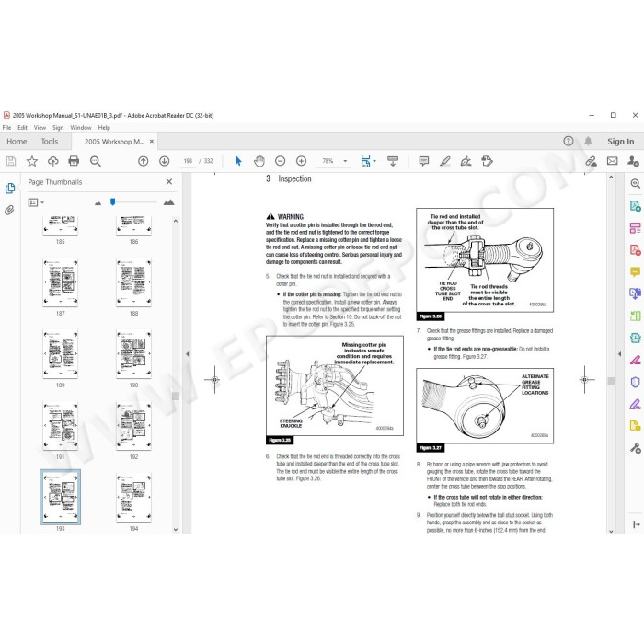The width and height of the screenshot is (644, 644).
Task: Send file by email envelope icon
Action: 612,161
